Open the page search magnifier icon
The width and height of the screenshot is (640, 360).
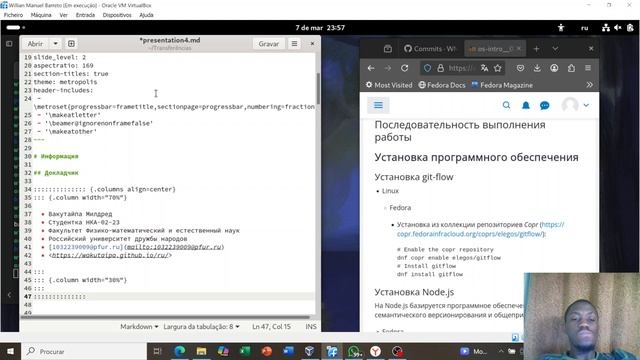tap(506, 105)
